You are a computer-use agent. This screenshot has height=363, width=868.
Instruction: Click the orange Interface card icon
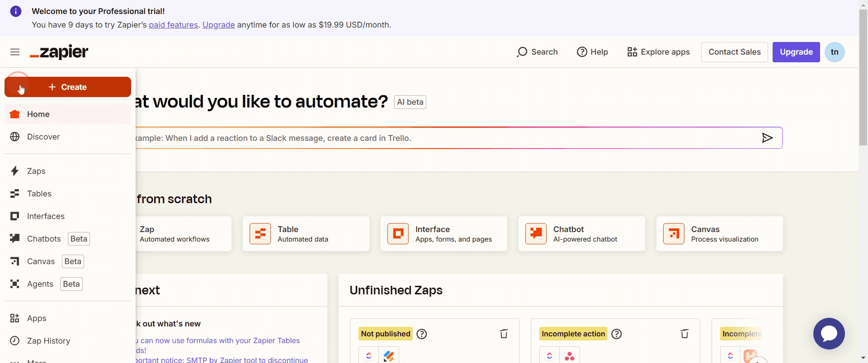pos(398,234)
